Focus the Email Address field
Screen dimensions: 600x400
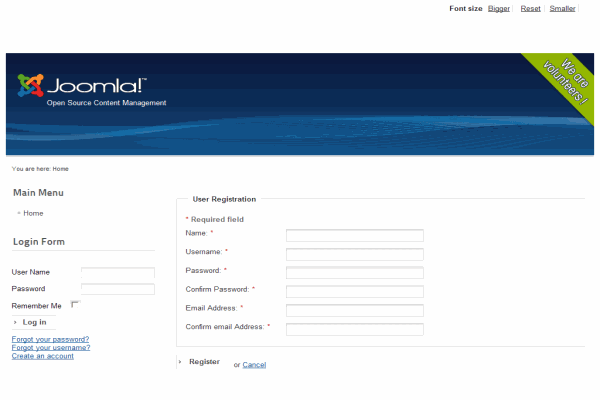pyautogui.click(x=355, y=310)
